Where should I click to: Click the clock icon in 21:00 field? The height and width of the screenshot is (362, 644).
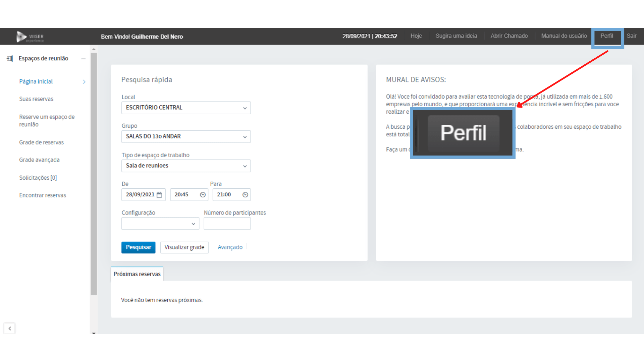click(x=245, y=195)
